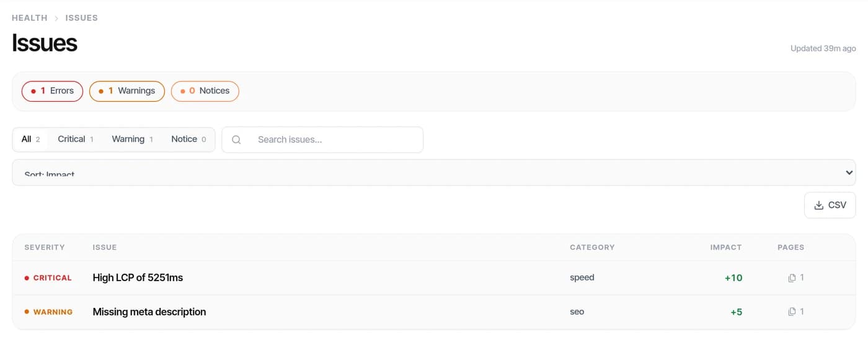Open the HEALTH breadcrumb link
The height and width of the screenshot is (342, 868).
point(30,18)
